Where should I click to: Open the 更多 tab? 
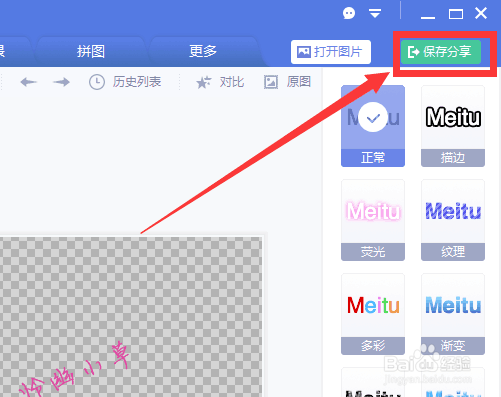point(203,52)
